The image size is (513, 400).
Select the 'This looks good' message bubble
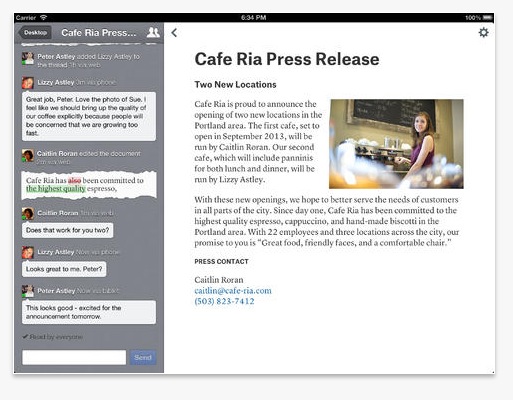point(89,312)
